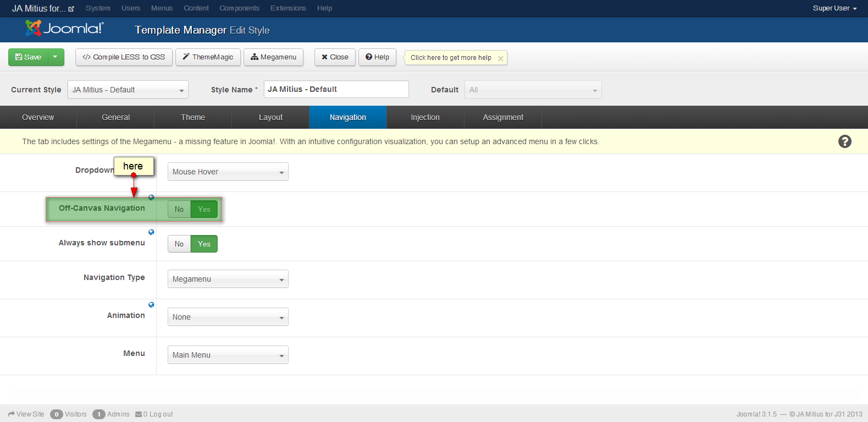Viewport: 868px width, 422px height.
Task: Set Always show submenu to No
Action: click(x=179, y=244)
